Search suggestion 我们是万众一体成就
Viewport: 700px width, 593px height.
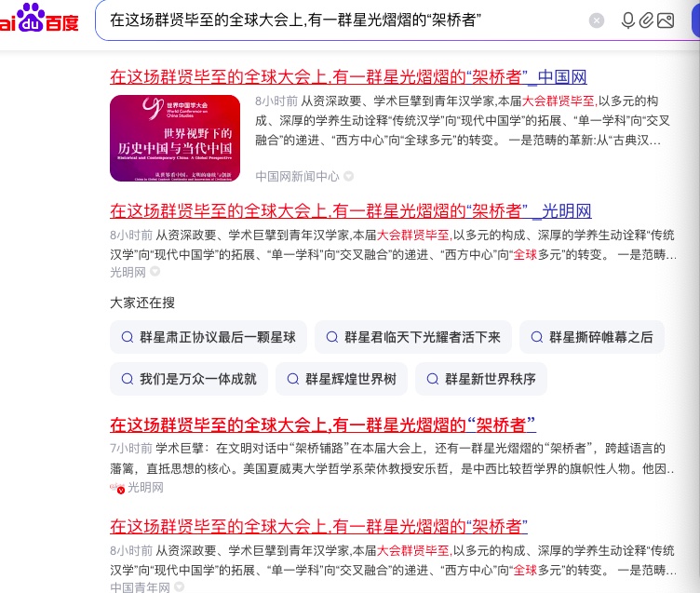click(189, 379)
